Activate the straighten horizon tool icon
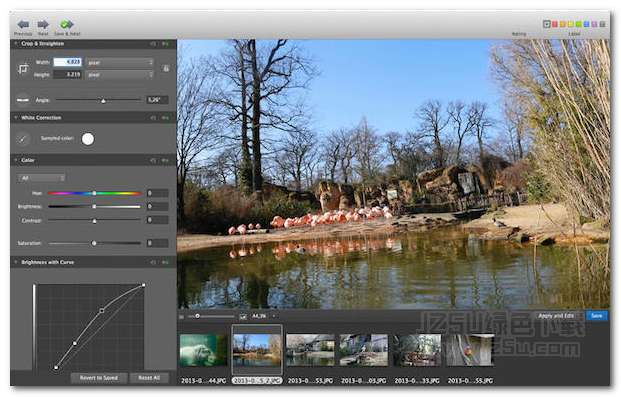This screenshot has height=397, width=621. (x=23, y=100)
